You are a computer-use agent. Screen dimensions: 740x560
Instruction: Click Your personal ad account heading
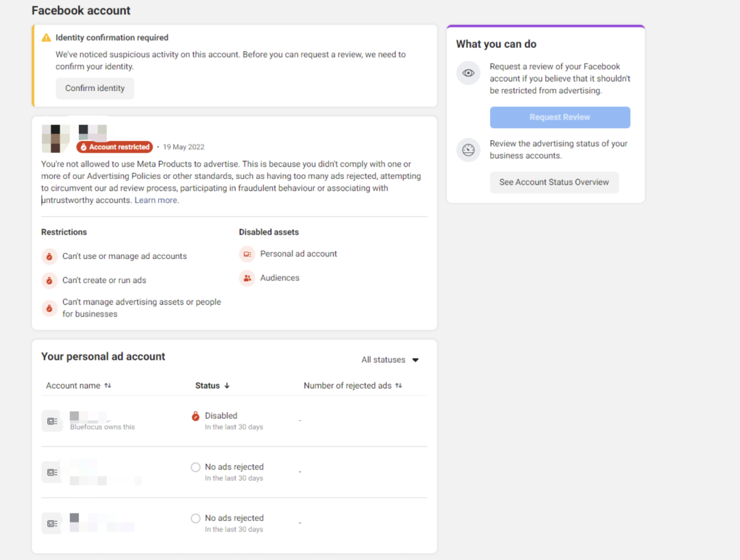point(103,356)
